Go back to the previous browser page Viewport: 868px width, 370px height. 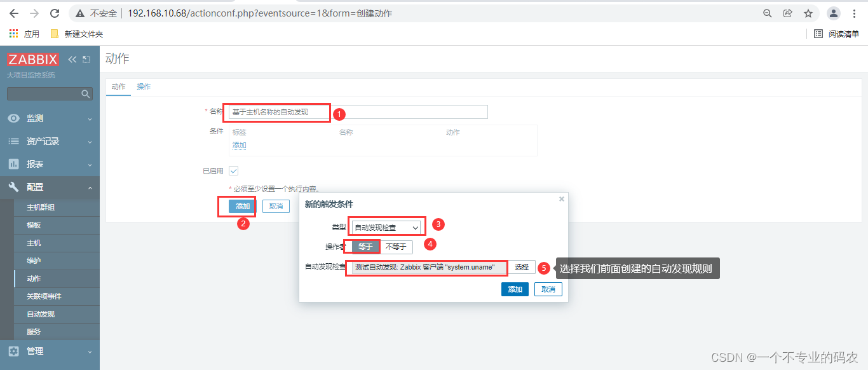coord(14,13)
